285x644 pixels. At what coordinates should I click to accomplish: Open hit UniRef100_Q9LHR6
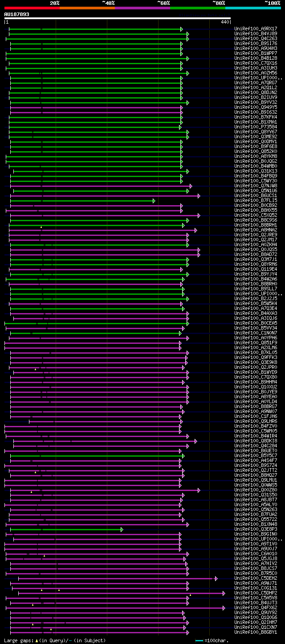256,421
